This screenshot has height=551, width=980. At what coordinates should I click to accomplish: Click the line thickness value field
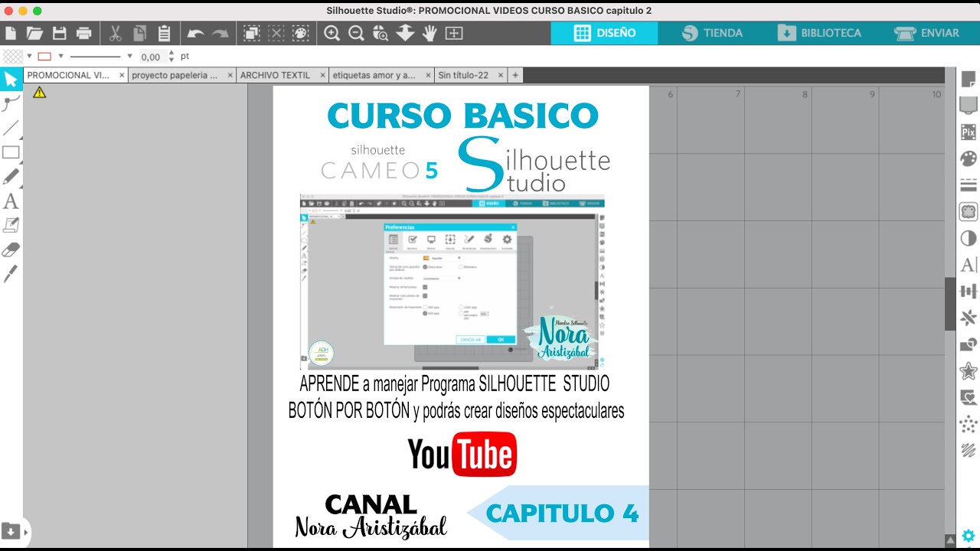coord(152,57)
